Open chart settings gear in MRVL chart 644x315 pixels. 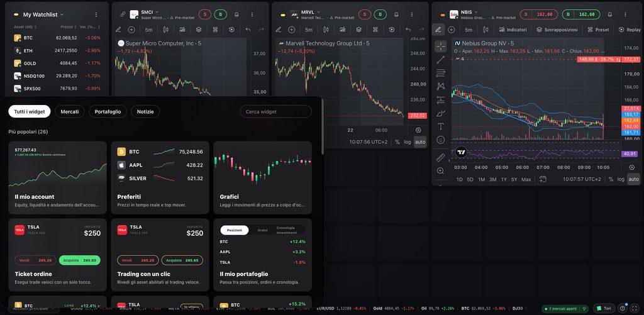click(x=418, y=130)
